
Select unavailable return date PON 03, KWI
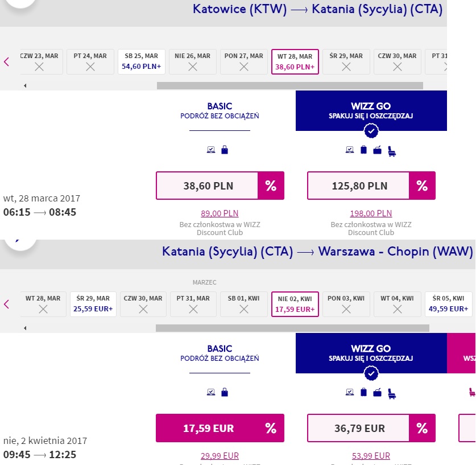point(346,304)
